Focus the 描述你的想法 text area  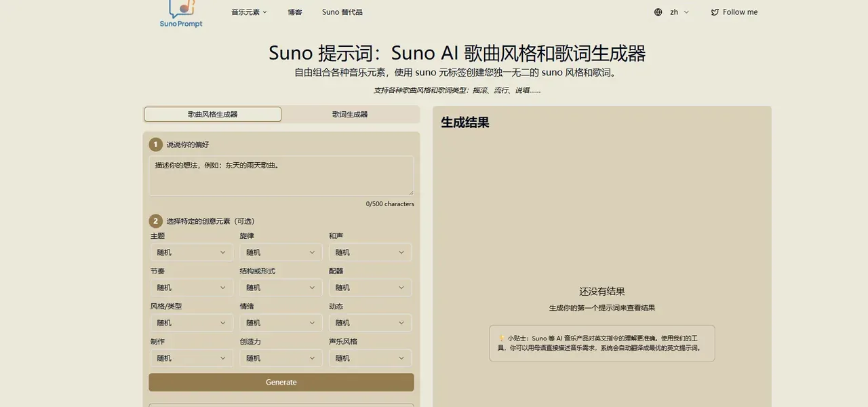click(x=281, y=176)
